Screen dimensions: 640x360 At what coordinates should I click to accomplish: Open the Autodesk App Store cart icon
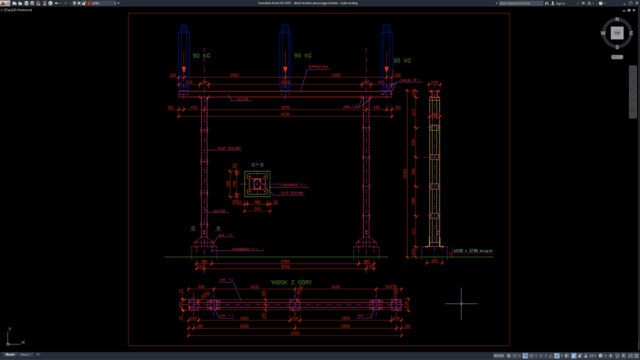[583, 3]
